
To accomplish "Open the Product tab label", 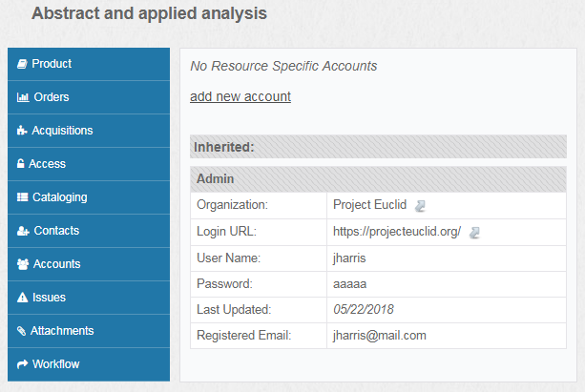I will [52, 64].
